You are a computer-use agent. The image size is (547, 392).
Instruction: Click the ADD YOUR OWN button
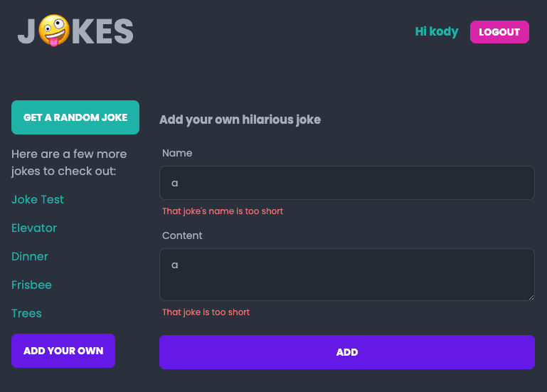click(x=63, y=351)
